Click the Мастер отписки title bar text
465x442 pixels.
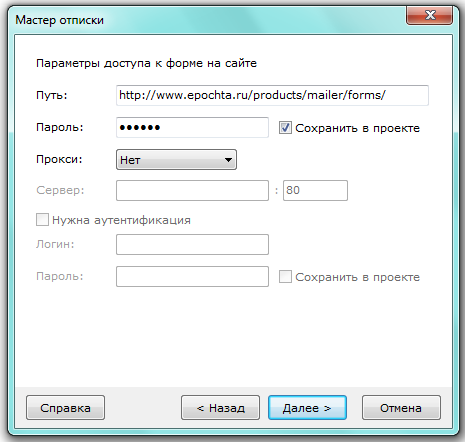point(60,20)
